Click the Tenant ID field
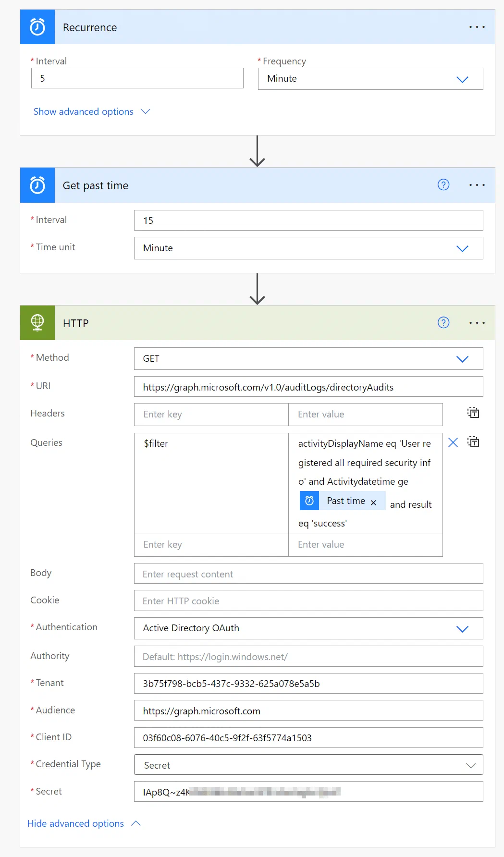Image resolution: width=504 pixels, height=857 pixels. tap(308, 683)
